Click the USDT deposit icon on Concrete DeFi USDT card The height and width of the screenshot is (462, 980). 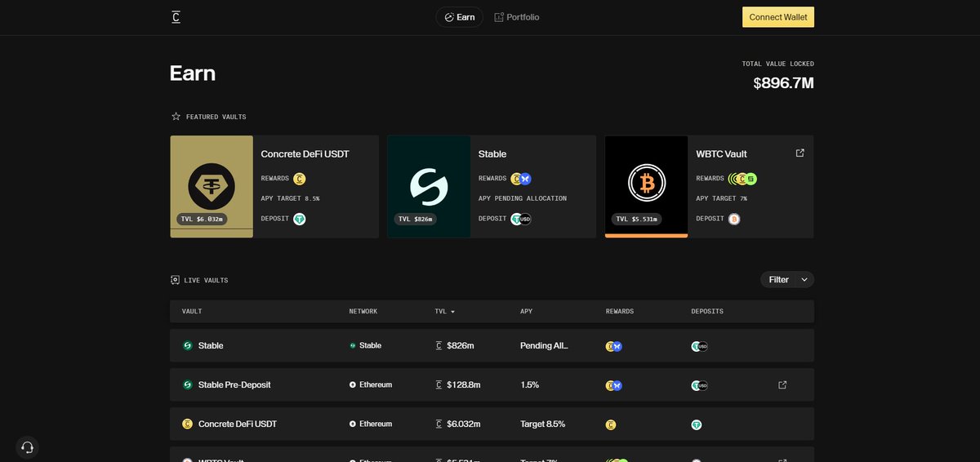pos(300,219)
